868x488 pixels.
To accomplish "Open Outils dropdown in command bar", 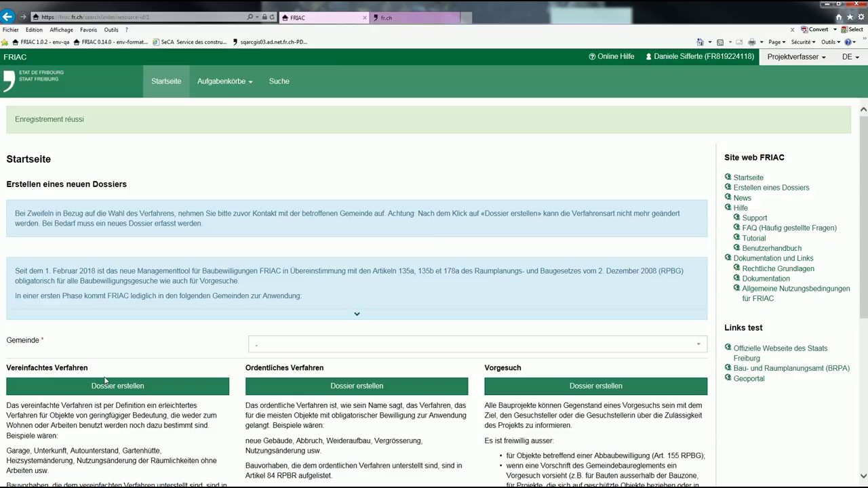I will click(830, 42).
